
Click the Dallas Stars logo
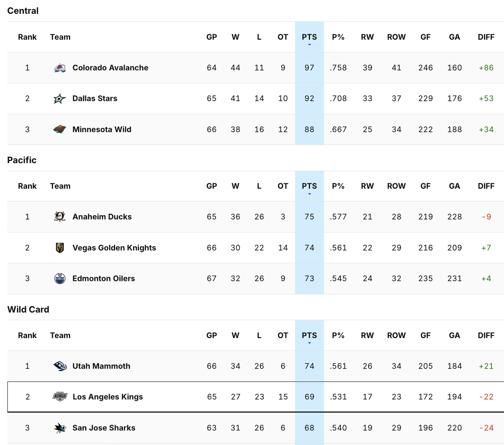click(x=59, y=98)
